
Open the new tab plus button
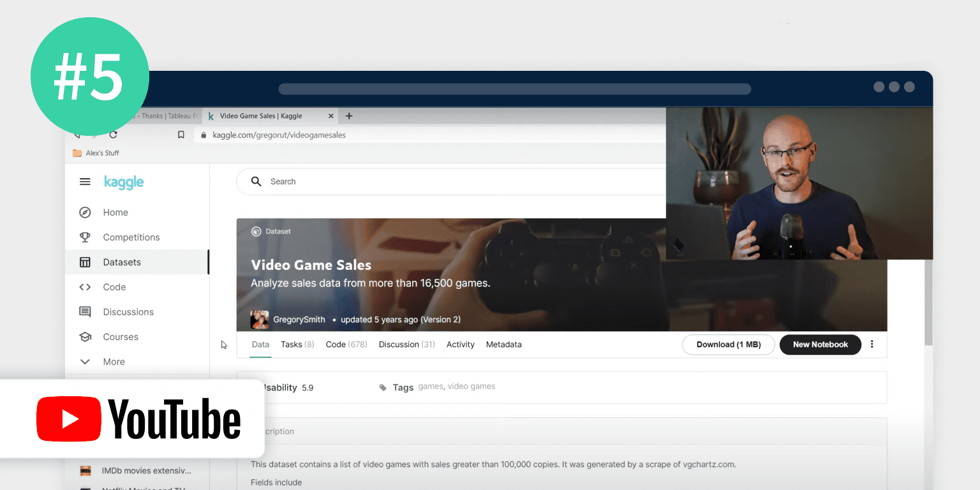349,116
